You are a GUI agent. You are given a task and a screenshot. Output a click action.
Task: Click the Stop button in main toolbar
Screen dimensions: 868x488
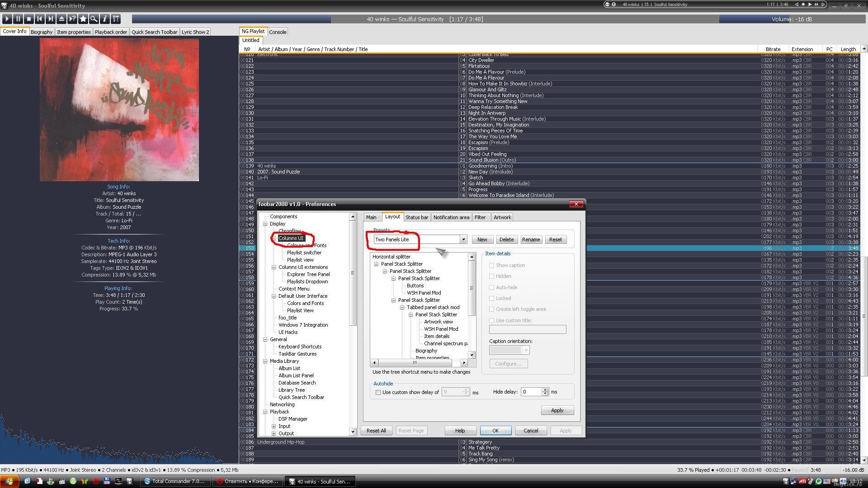(x=28, y=19)
